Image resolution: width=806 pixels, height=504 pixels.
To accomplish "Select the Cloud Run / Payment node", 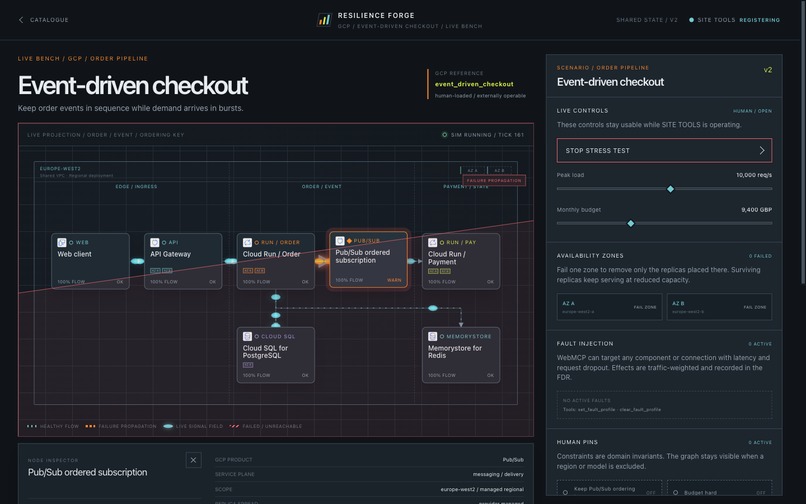I will coord(461,261).
